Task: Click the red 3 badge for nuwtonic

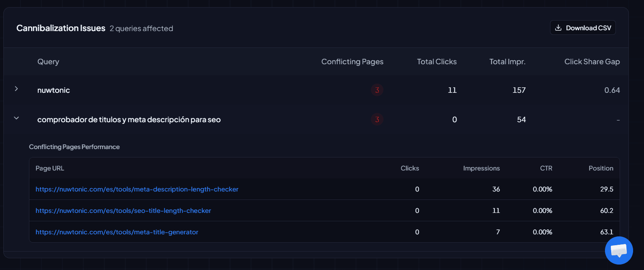Action: [377, 90]
